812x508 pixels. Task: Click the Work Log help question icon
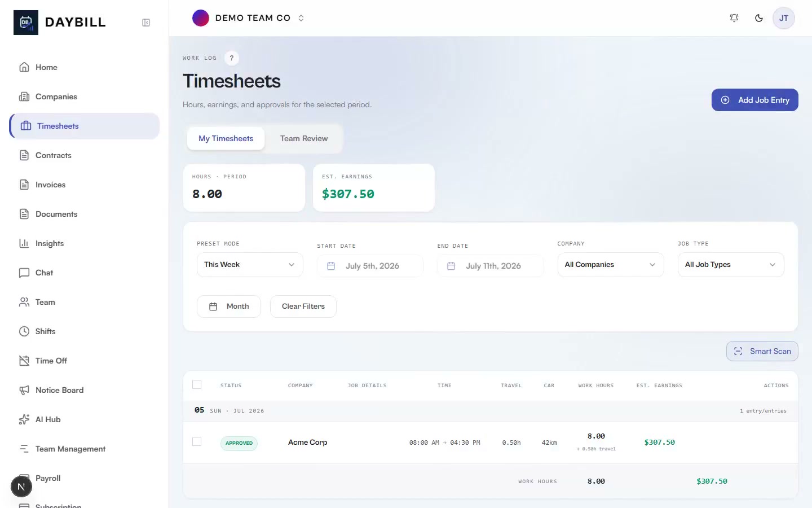232,58
